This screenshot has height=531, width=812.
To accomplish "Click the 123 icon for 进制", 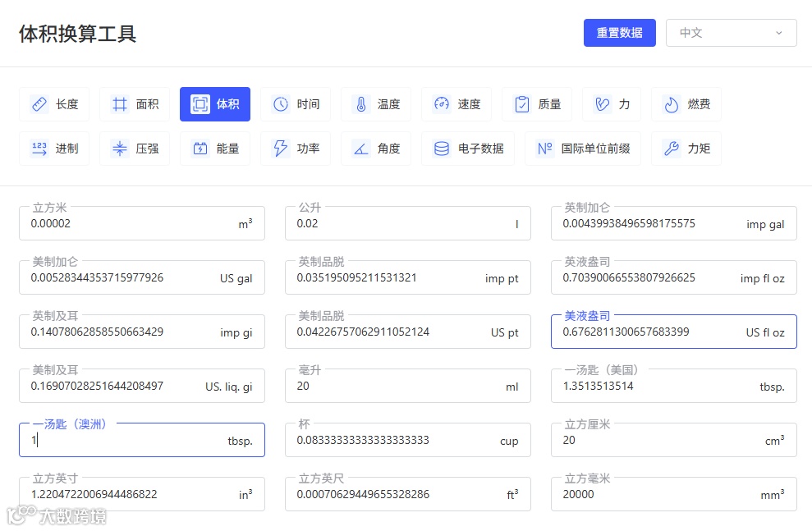I will pos(39,149).
